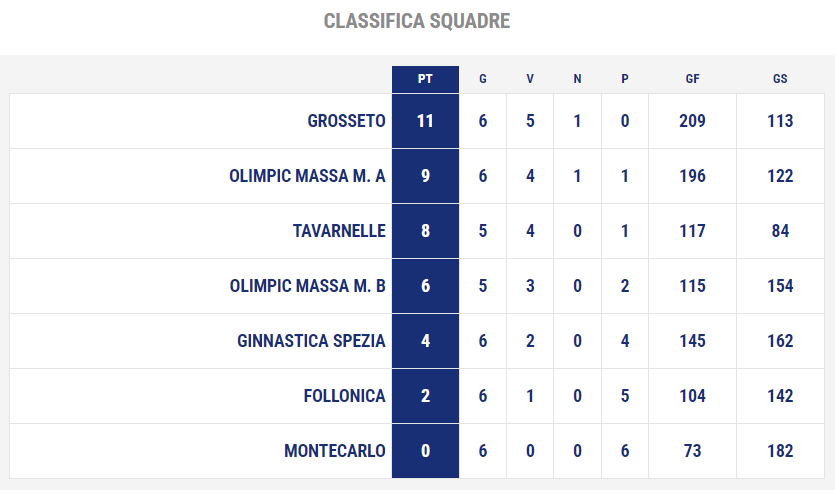Click the GF column header
This screenshot has width=835, height=493.
coord(692,79)
